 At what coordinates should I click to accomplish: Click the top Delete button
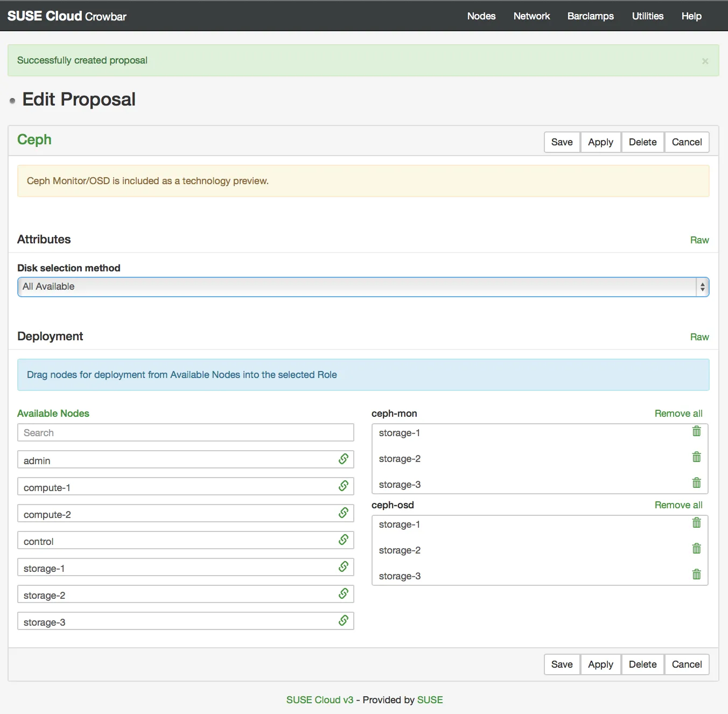(643, 142)
